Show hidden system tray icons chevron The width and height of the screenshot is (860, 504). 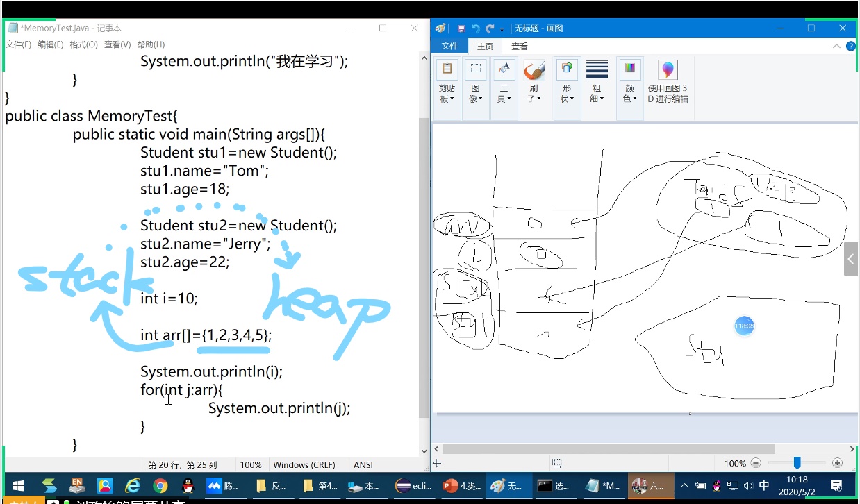[685, 486]
